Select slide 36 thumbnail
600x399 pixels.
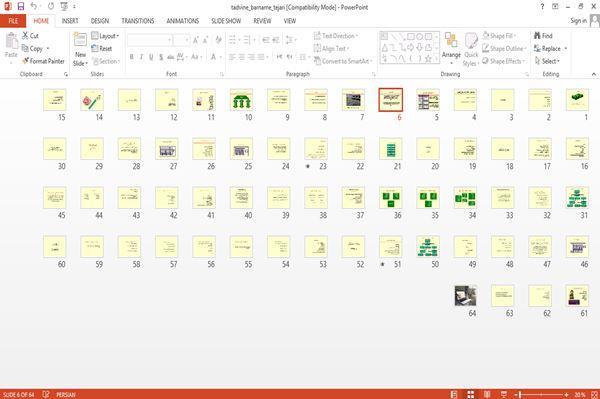pyautogui.click(x=390, y=198)
